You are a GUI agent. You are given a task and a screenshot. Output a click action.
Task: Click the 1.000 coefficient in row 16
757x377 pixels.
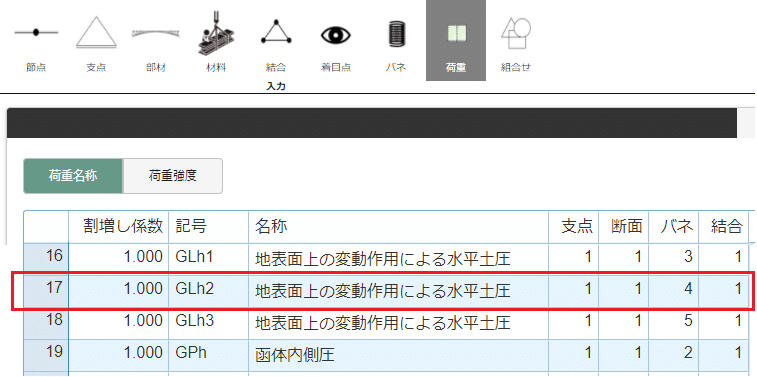119,258
